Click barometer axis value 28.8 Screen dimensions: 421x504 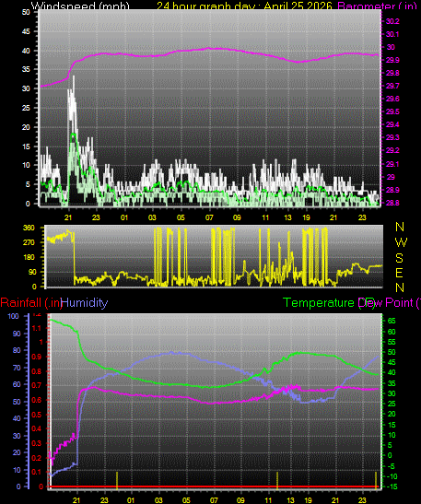point(392,203)
